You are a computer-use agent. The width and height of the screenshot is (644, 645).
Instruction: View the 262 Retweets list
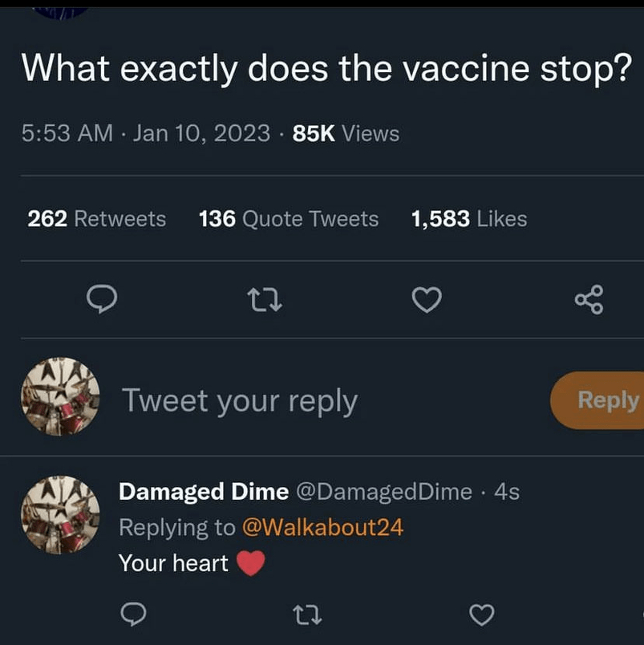tap(96, 219)
